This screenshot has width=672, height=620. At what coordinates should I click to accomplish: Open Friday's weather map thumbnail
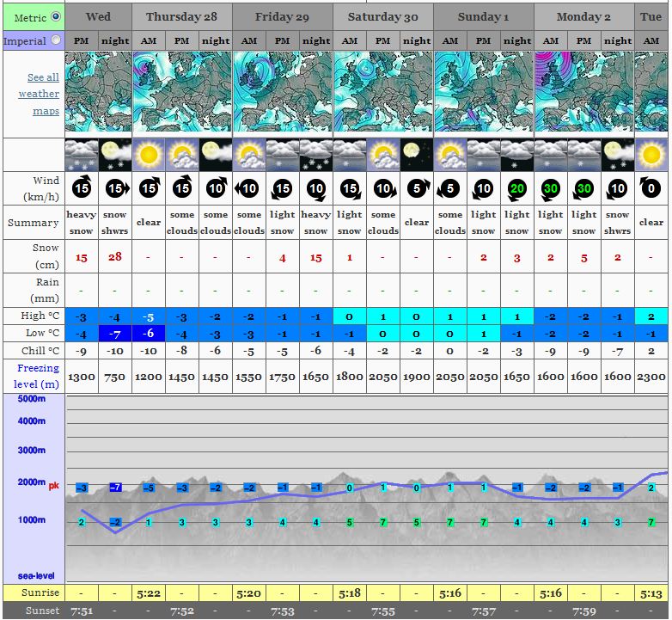point(282,94)
